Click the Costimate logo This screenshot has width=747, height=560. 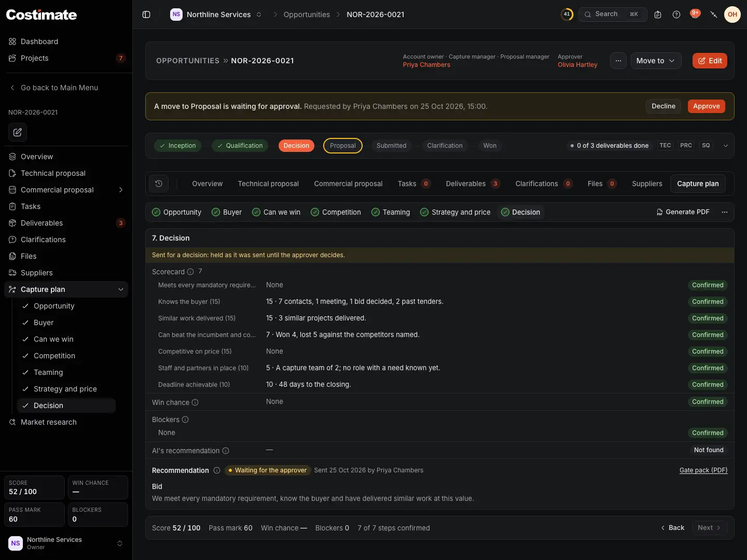(x=41, y=15)
